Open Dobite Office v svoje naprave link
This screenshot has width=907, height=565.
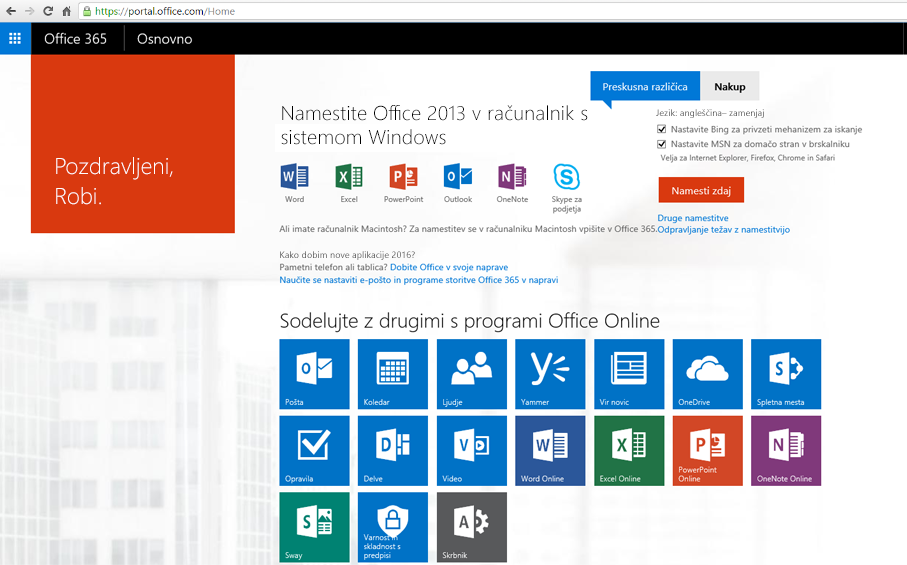tap(449, 267)
